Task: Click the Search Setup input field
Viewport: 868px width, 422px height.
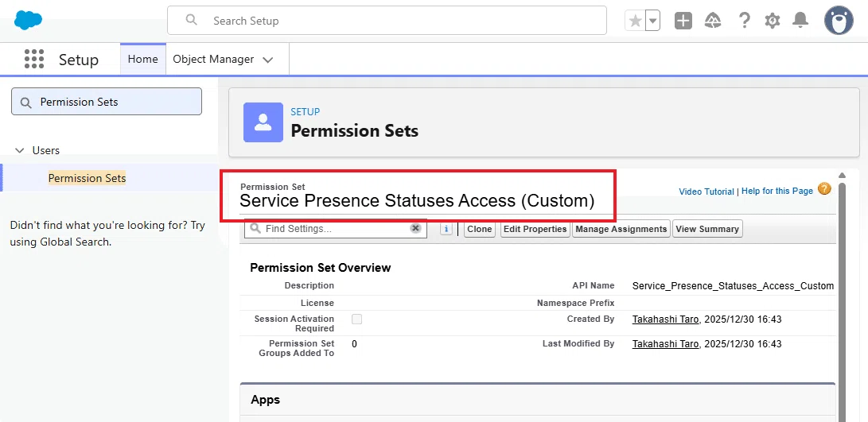Action: point(387,21)
